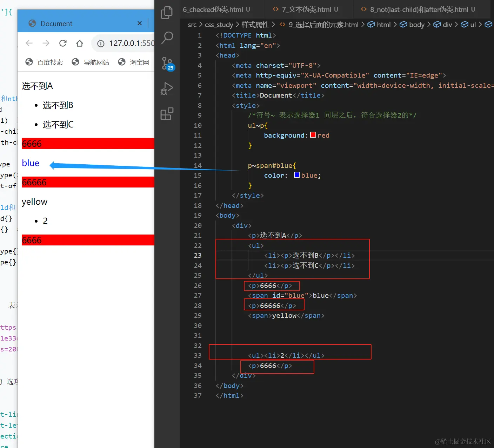Close the Document browser tab
Image resolution: width=494 pixels, height=448 pixels.
coord(140,23)
